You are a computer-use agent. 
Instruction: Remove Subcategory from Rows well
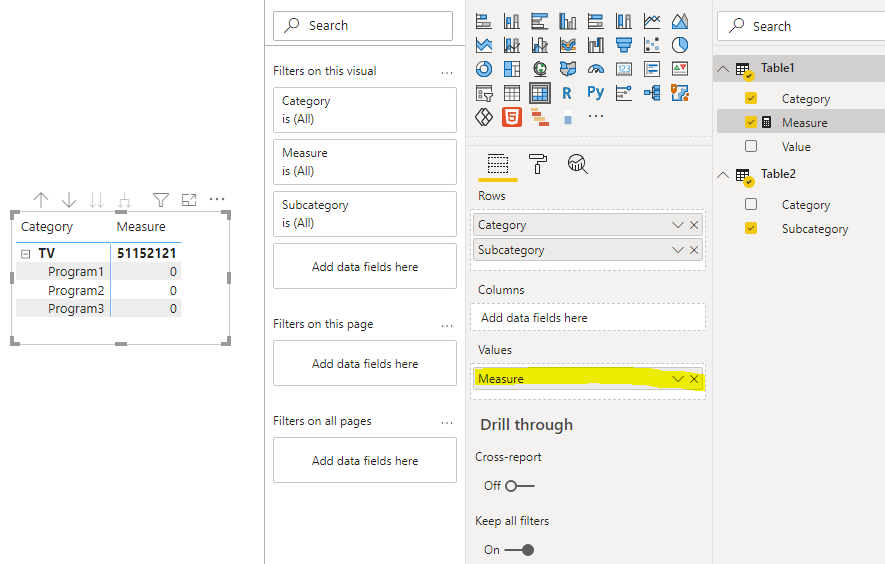694,250
